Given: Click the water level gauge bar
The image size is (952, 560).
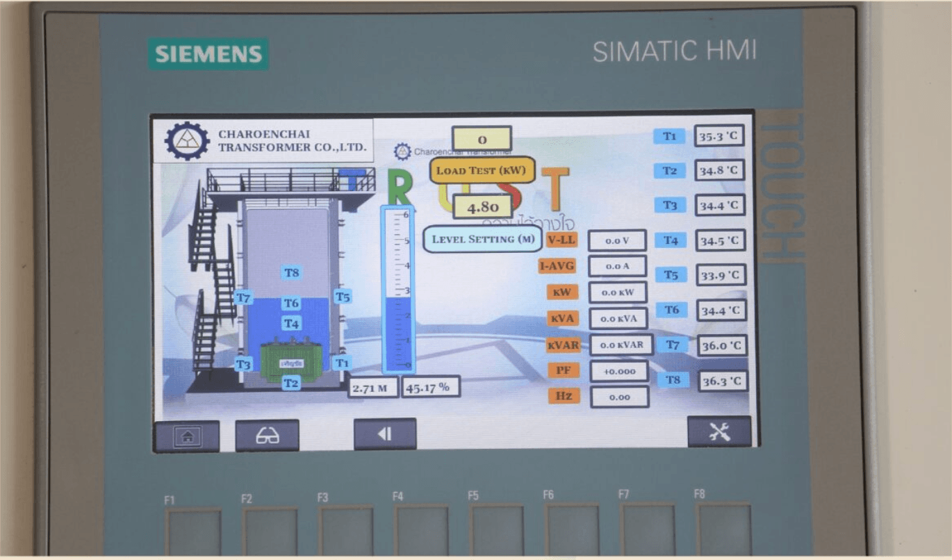Looking at the screenshot, I should pos(397,289).
